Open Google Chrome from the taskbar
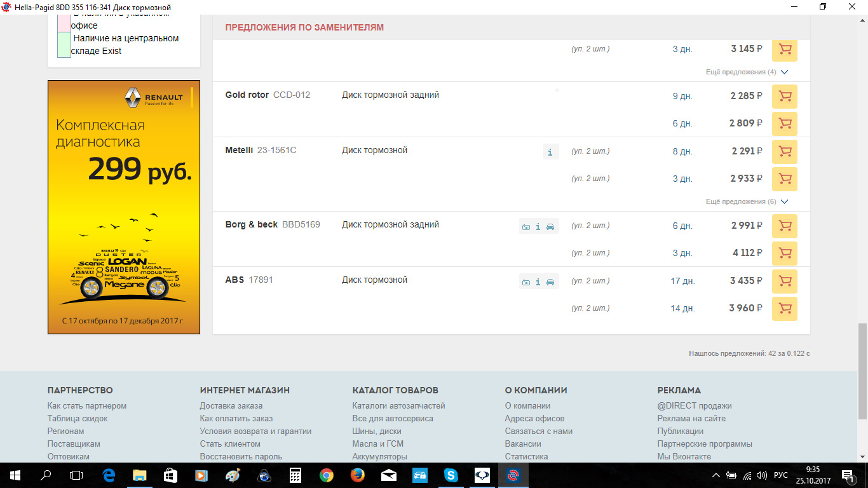 click(327, 475)
